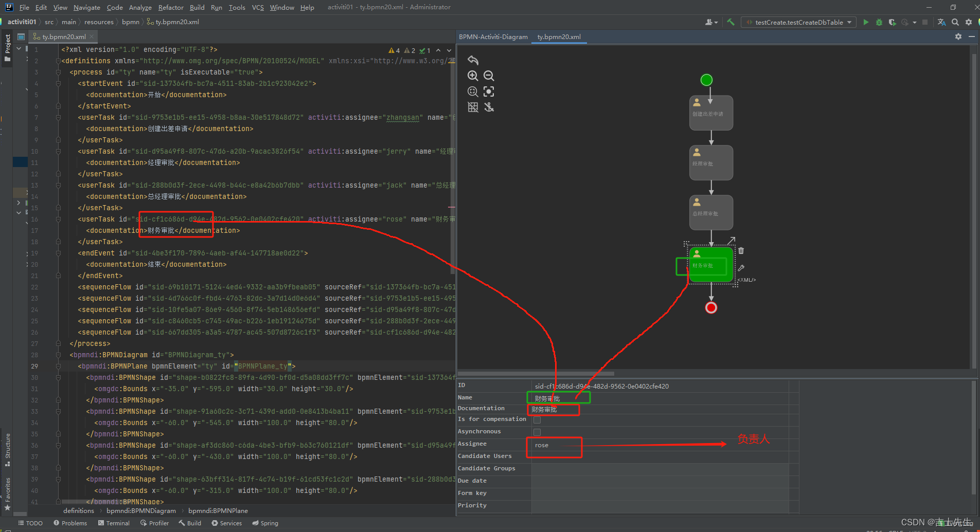Open the TODO tool window
This screenshot has width=980, height=532.
(x=30, y=523)
